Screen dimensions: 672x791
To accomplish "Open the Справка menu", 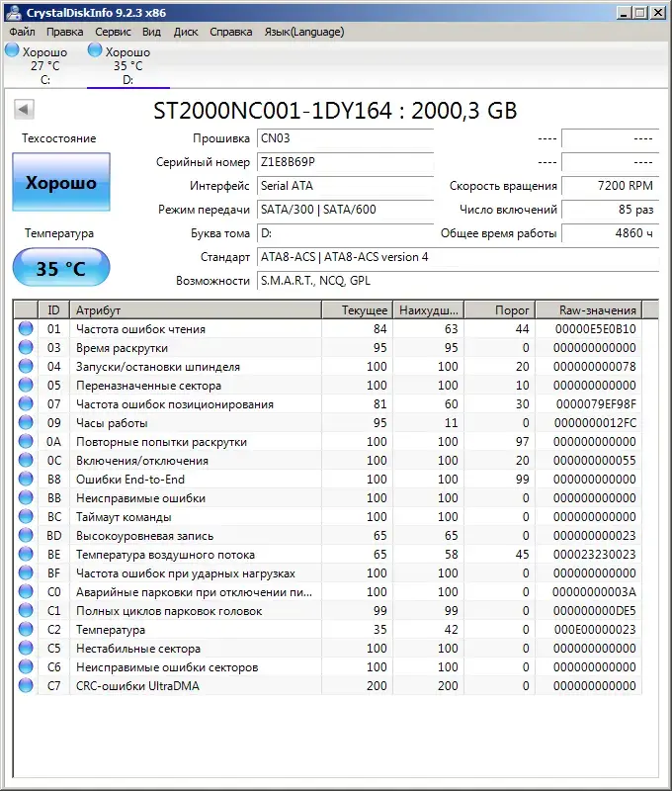I will coord(230,32).
